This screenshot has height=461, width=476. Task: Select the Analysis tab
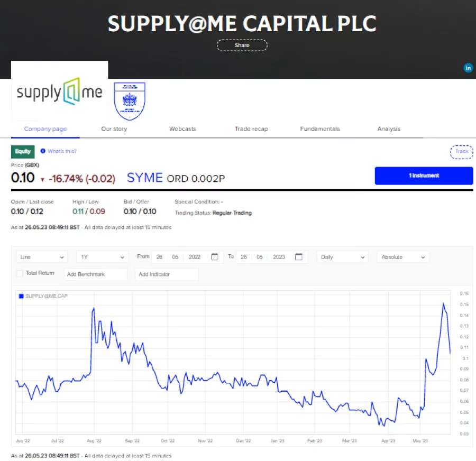389,128
